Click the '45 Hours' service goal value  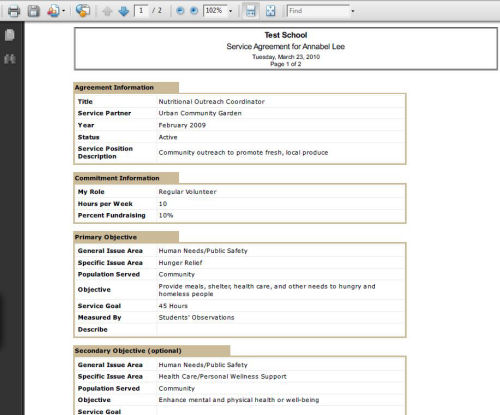[173, 306]
